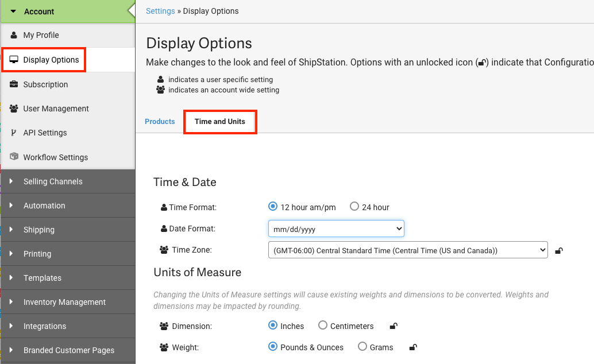Screen dimensions: 594x364
Task: Click the My Profile user icon
Action: [x=14, y=35]
